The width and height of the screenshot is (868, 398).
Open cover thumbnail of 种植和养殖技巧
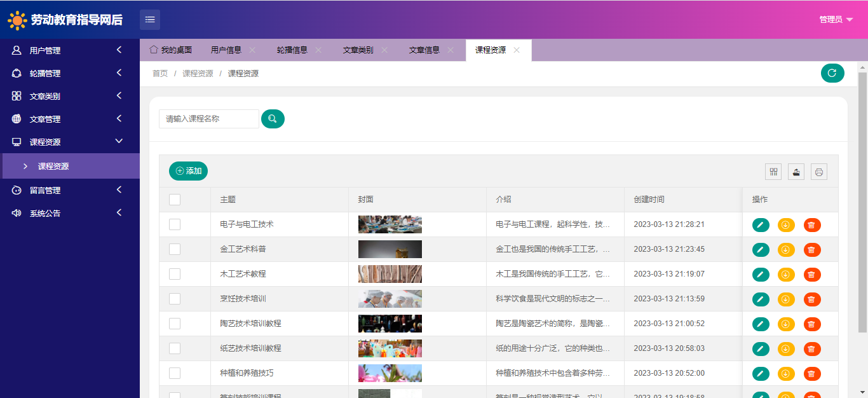[390, 373]
